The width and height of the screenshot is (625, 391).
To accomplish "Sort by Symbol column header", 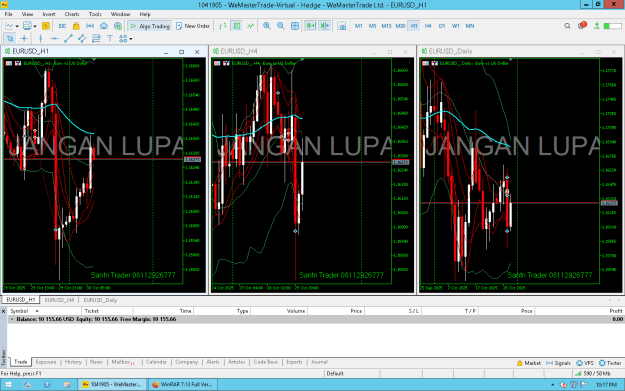I will pyautogui.click(x=44, y=310).
